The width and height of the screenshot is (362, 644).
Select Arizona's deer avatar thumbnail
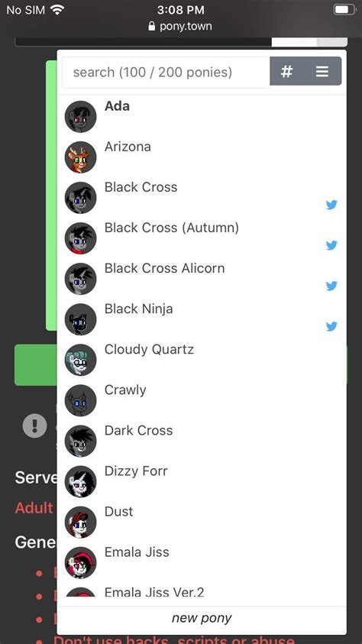pos(80,157)
